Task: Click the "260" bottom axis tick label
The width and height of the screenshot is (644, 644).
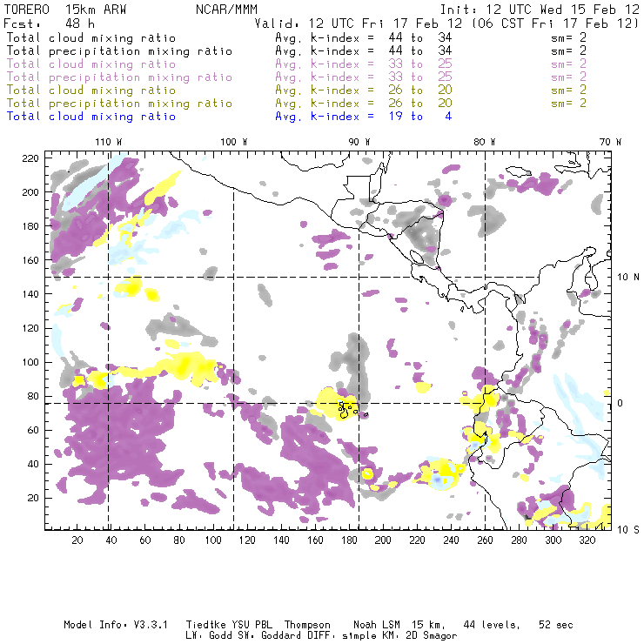Action: [485, 540]
